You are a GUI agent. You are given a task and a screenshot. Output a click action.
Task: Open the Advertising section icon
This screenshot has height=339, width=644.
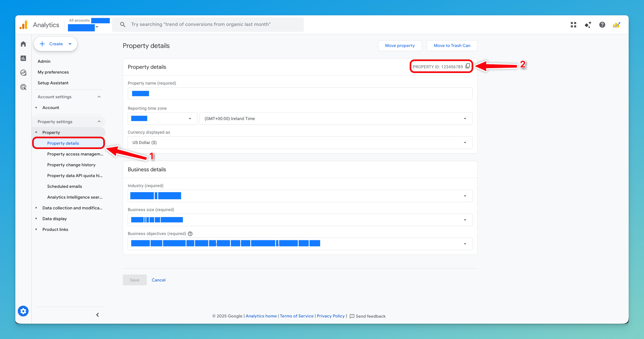coord(23,87)
